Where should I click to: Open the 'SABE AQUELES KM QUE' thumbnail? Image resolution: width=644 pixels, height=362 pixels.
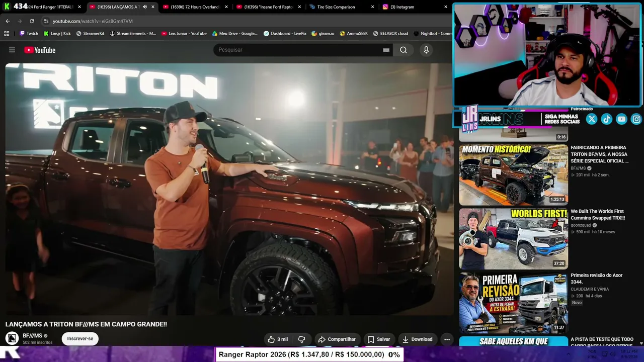point(513,341)
